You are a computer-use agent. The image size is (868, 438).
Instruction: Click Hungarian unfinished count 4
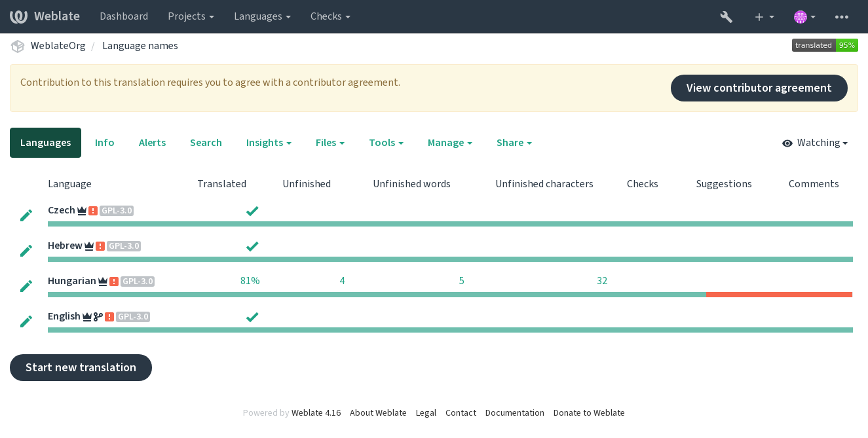(342, 281)
